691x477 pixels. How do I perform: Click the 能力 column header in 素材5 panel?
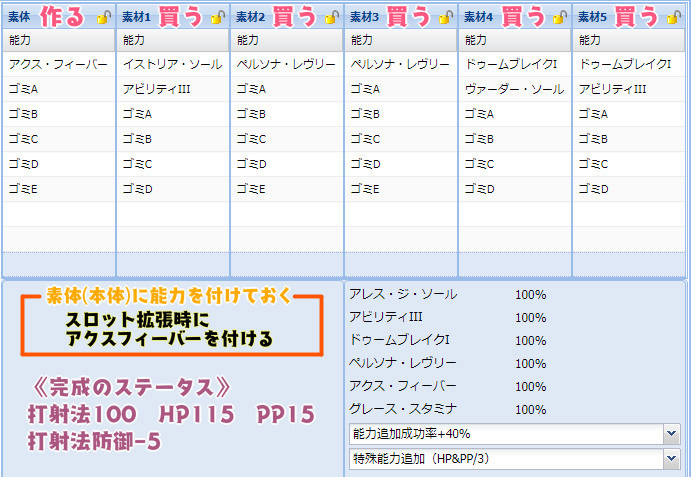pyautogui.click(x=629, y=40)
